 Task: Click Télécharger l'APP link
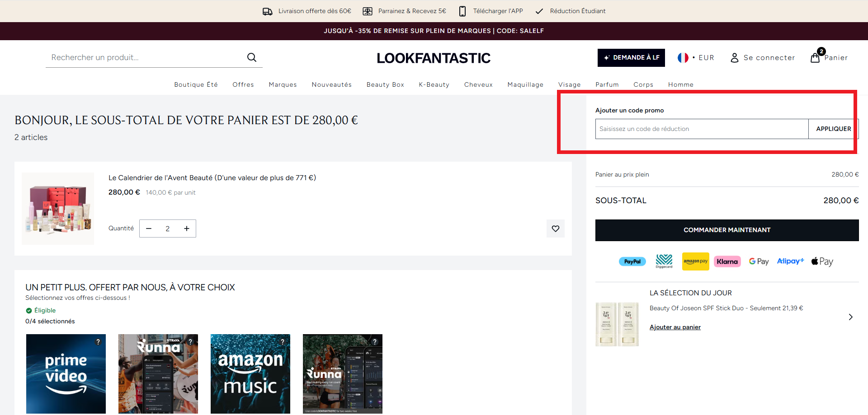[498, 11]
